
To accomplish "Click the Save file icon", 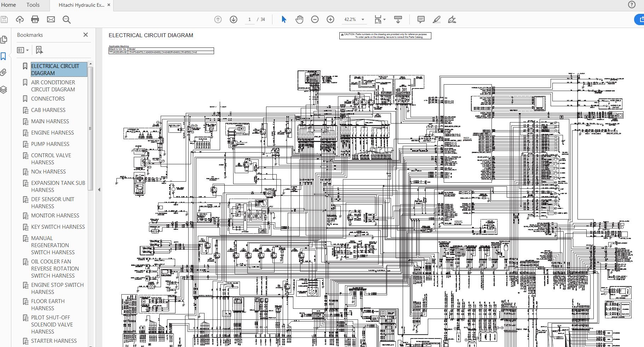I will (4, 20).
